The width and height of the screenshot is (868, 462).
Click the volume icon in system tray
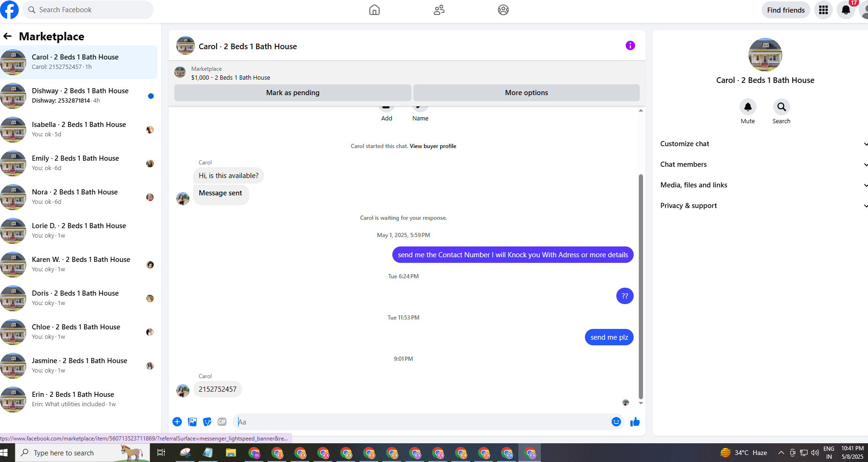coord(815,453)
